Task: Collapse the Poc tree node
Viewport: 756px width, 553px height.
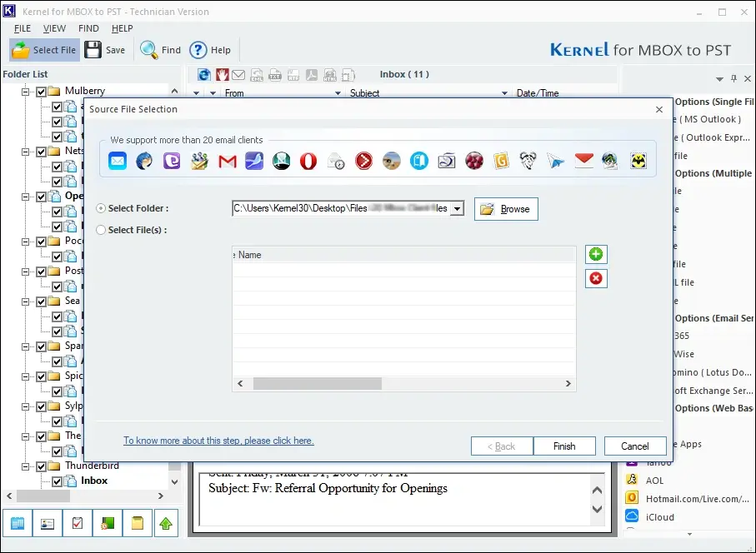Action: pos(25,242)
